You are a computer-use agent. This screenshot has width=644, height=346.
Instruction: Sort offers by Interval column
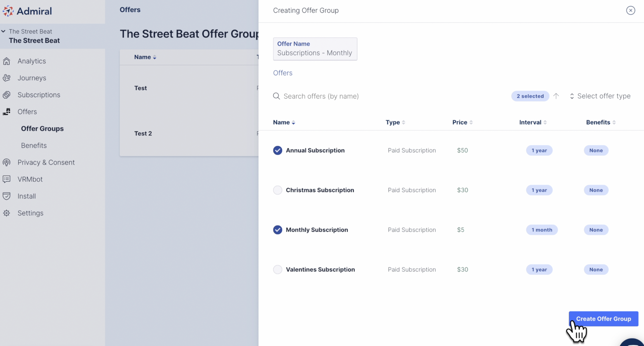pyautogui.click(x=533, y=122)
